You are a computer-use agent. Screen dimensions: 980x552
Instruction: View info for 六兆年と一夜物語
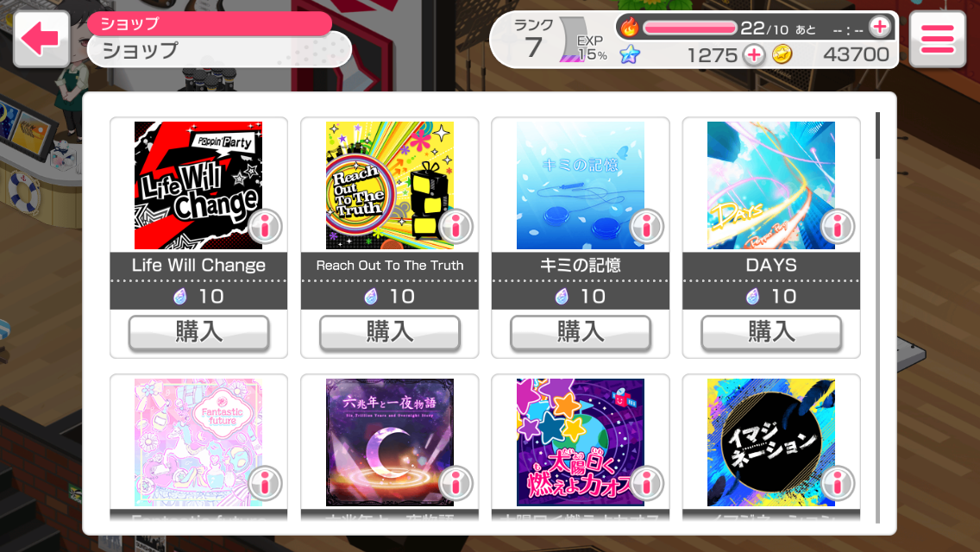455,483
